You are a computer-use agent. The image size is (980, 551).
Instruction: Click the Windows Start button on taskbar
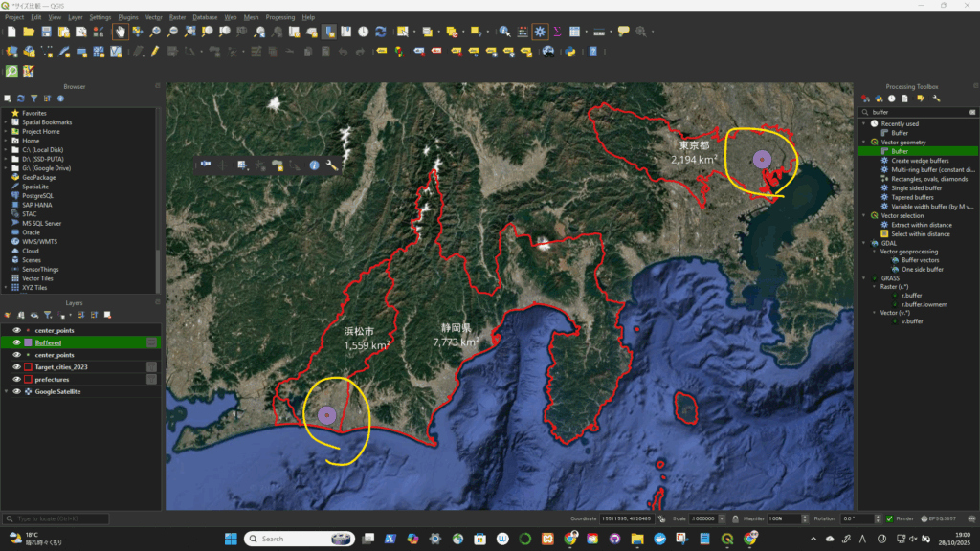(231, 539)
